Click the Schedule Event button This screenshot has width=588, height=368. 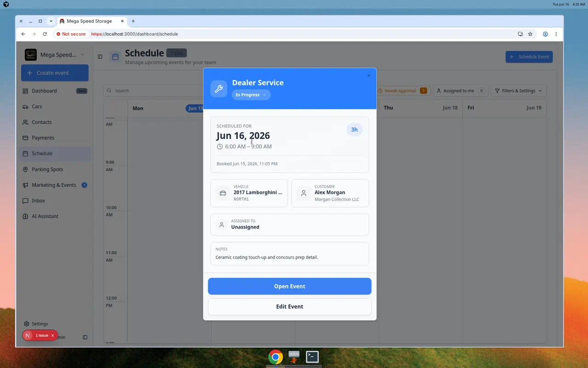coord(529,57)
